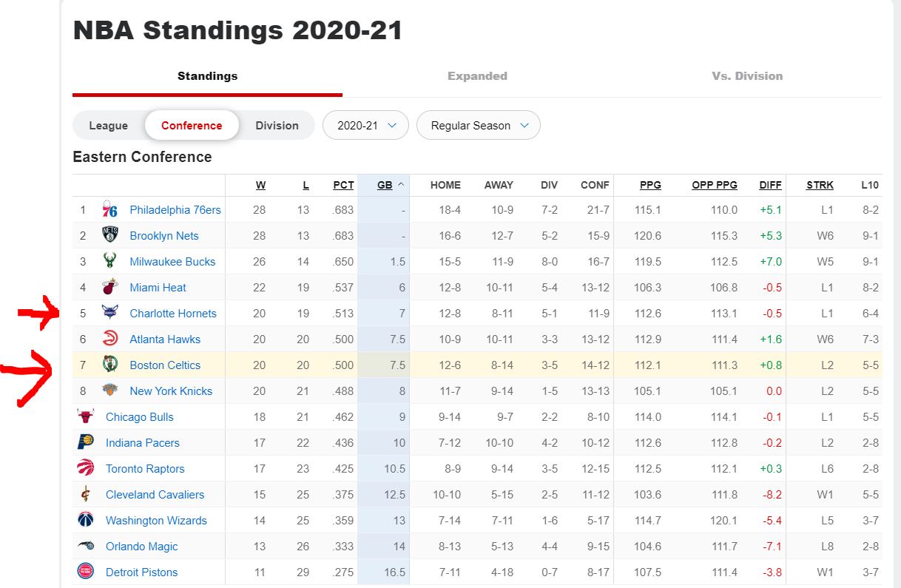
Task: Switch to the Vs. Division tab
Action: (x=747, y=76)
